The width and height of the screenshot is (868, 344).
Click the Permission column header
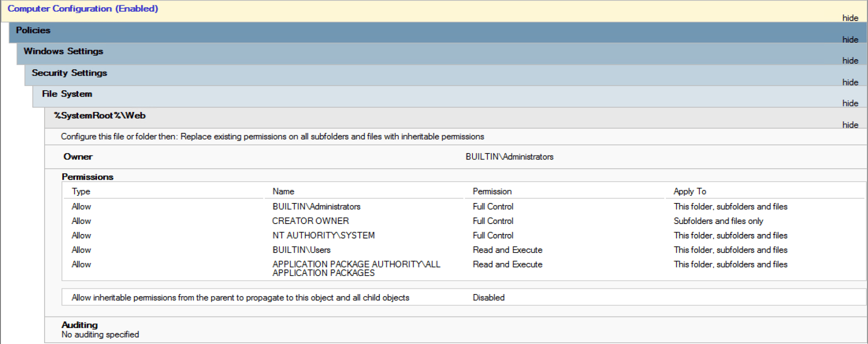(492, 191)
